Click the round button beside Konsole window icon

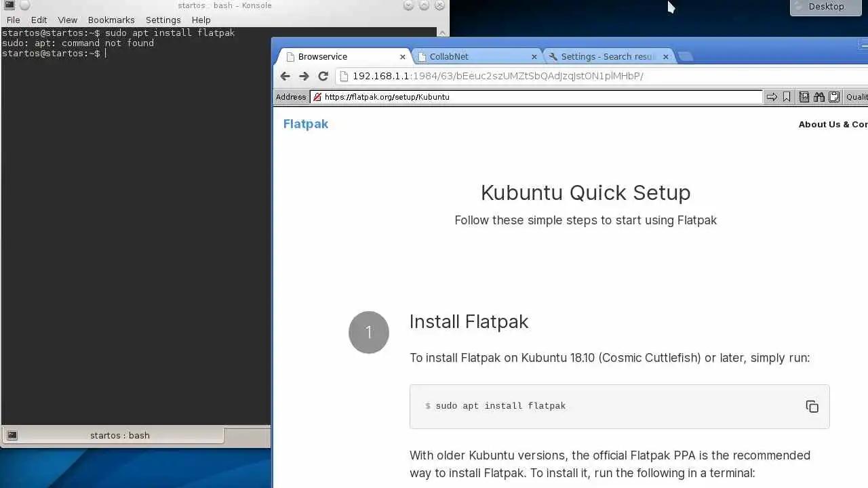pos(25,5)
